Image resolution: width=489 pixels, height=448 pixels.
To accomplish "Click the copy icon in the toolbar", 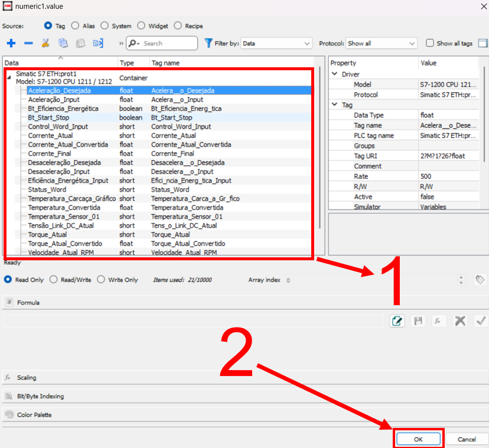I will 63,43.
